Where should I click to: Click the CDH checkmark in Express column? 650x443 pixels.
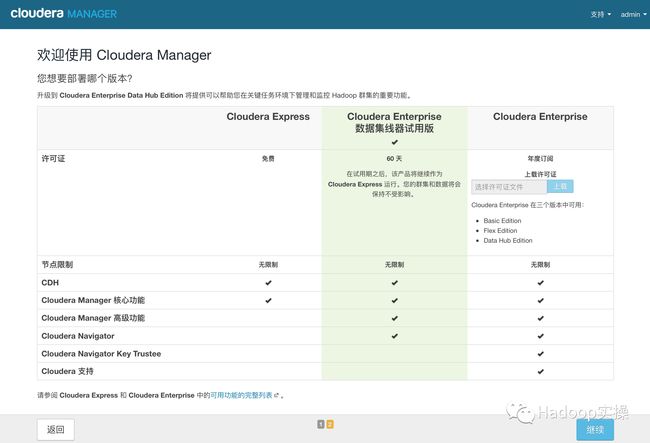point(268,283)
